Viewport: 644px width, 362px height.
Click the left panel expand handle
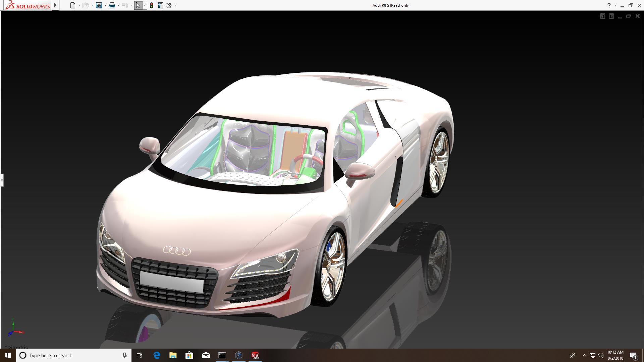coord(2,180)
